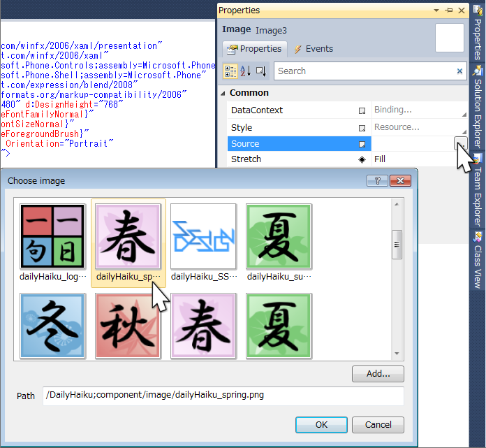Click the sort by property source icon

[x=261, y=71]
